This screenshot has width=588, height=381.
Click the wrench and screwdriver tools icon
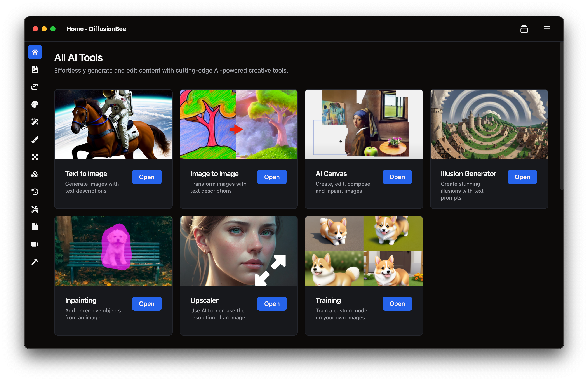35,209
